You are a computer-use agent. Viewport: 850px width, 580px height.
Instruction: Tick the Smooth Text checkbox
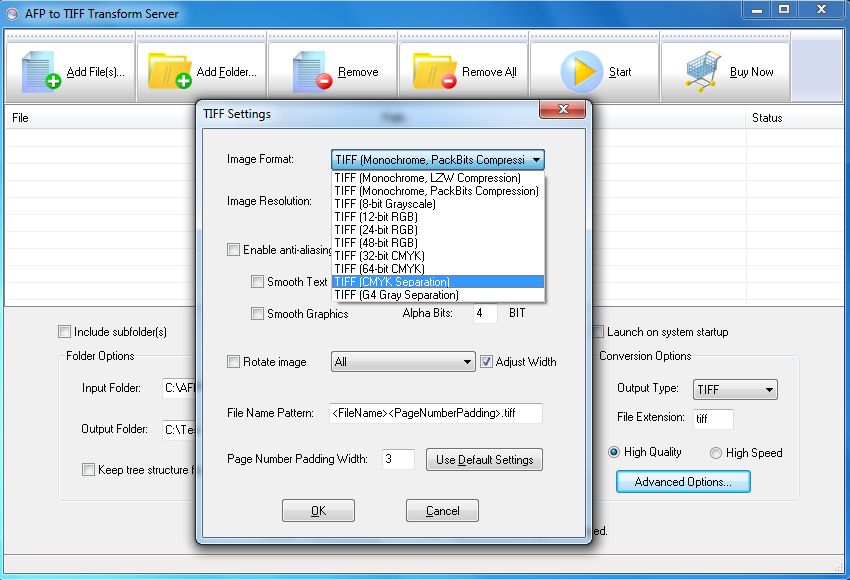pos(257,281)
